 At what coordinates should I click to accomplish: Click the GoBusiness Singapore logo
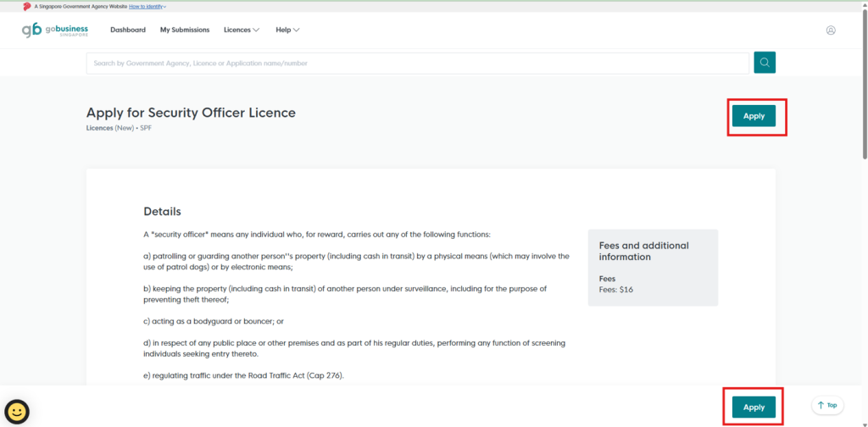pyautogui.click(x=55, y=30)
